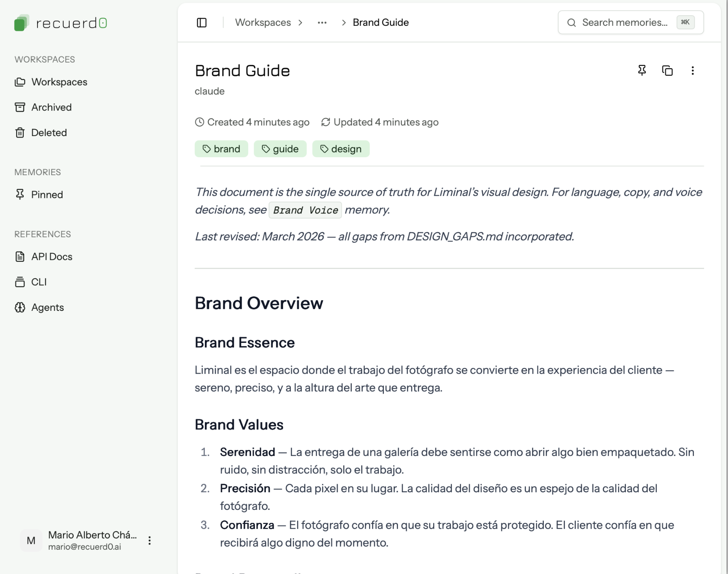Open the CLI reference
Viewport: 728px width, 574px height.
39,282
